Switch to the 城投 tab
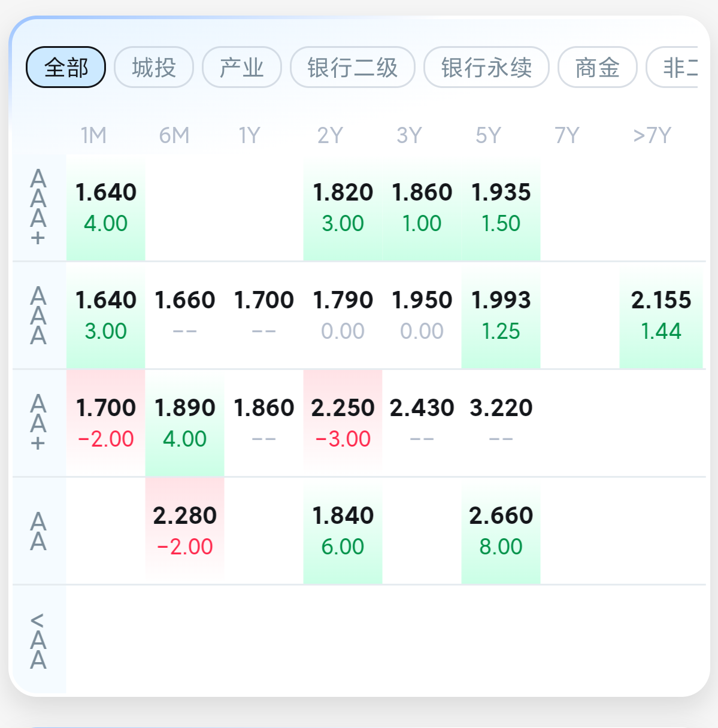The width and height of the screenshot is (718, 728). click(154, 67)
